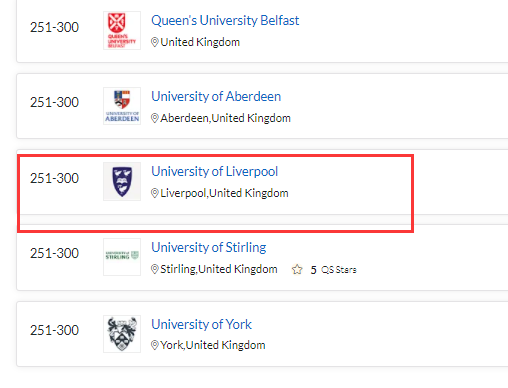Viewport: 508px width, 388px height.
Task: Click University of Liverpool shield logo
Action: coord(122,182)
